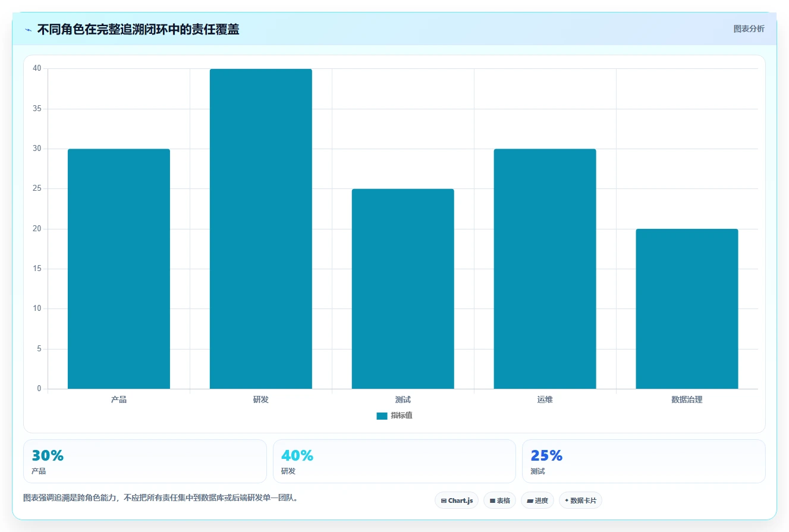Click the y-axis value 35
Image resolution: width=789 pixels, height=532 pixels.
pyautogui.click(x=37, y=109)
